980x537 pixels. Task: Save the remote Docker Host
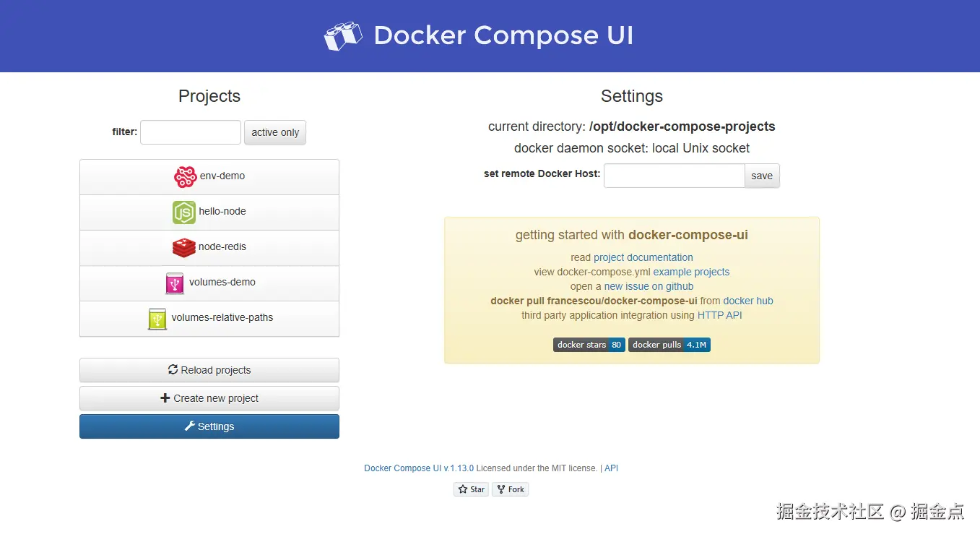coord(762,176)
